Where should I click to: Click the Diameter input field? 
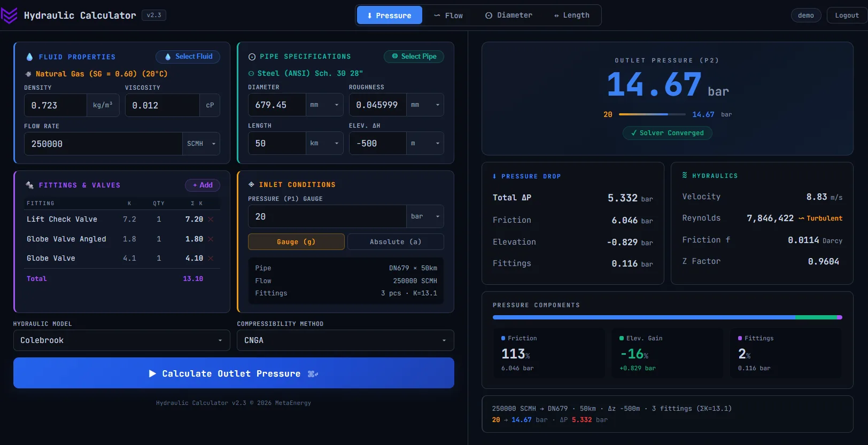tap(277, 105)
